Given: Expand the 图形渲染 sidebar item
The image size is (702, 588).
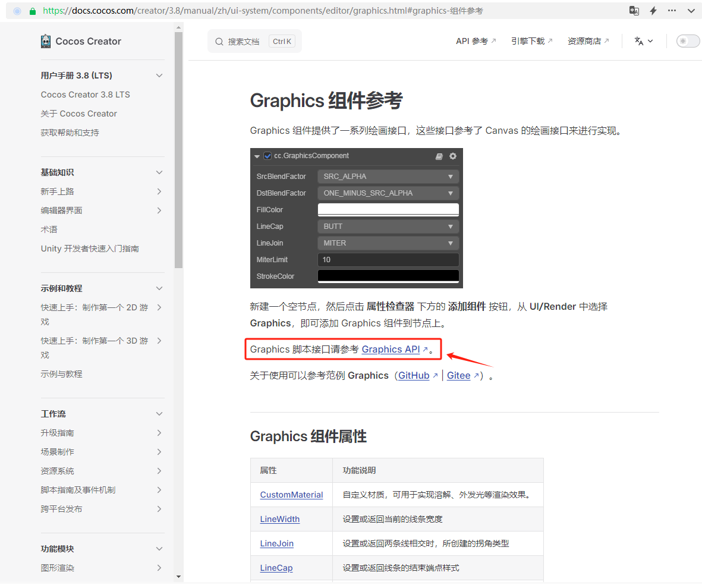Looking at the screenshot, I should [159, 568].
